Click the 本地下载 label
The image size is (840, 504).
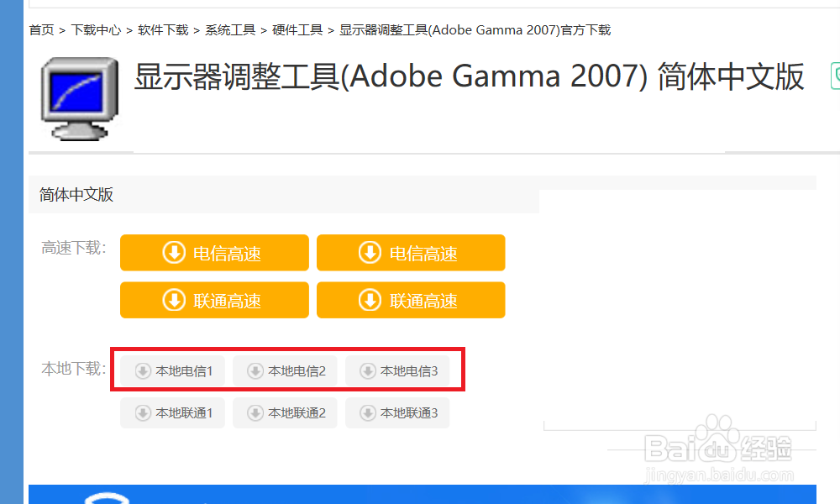pos(74,369)
